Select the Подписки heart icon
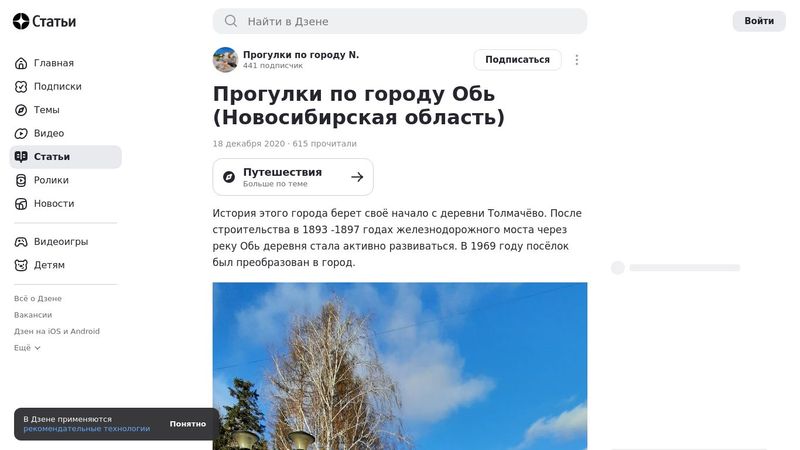 tap(21, 87)
